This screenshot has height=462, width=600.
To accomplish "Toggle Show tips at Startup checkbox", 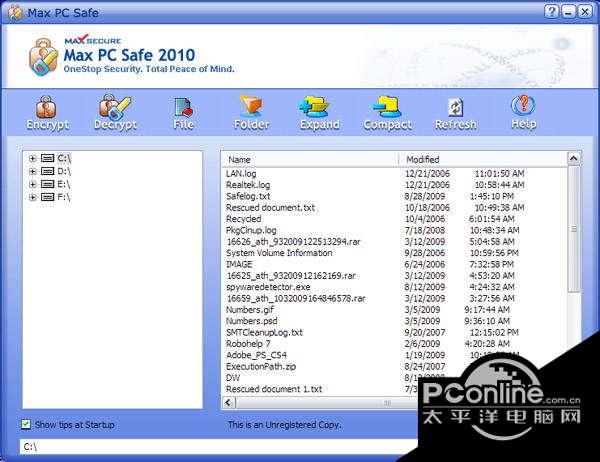I will (26, 424).
